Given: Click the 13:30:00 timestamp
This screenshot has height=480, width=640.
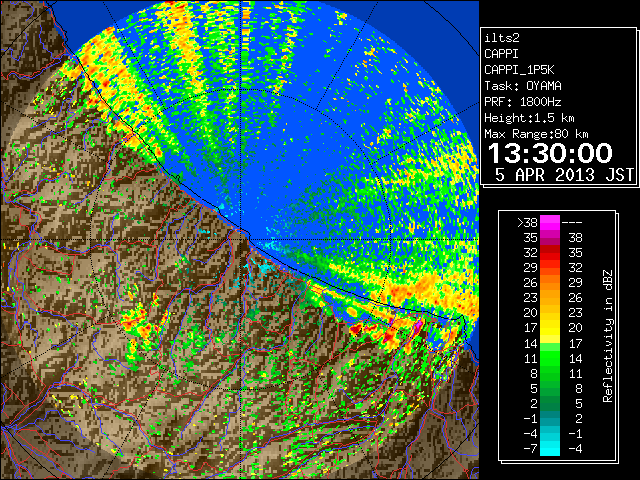Looking at the screenshot, I should pyautogui.click(x=551, y=153).
